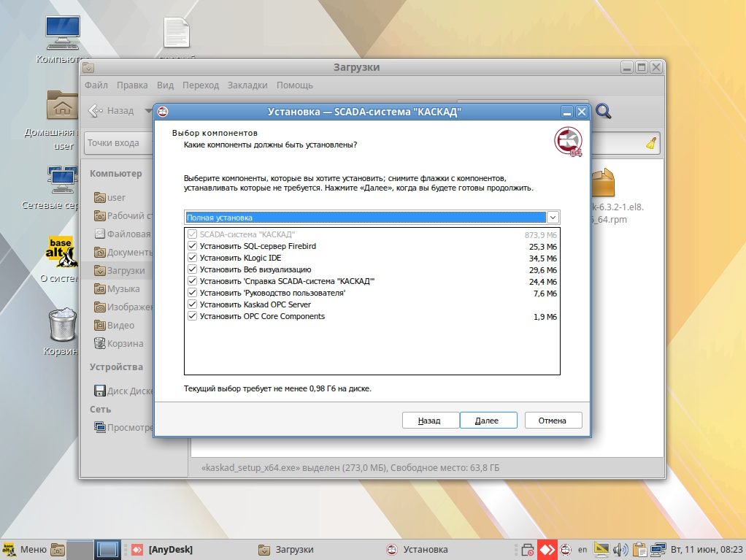Toggle 'Установить Kaskad OPC Server' checkbox

click(x=193, y=304)
